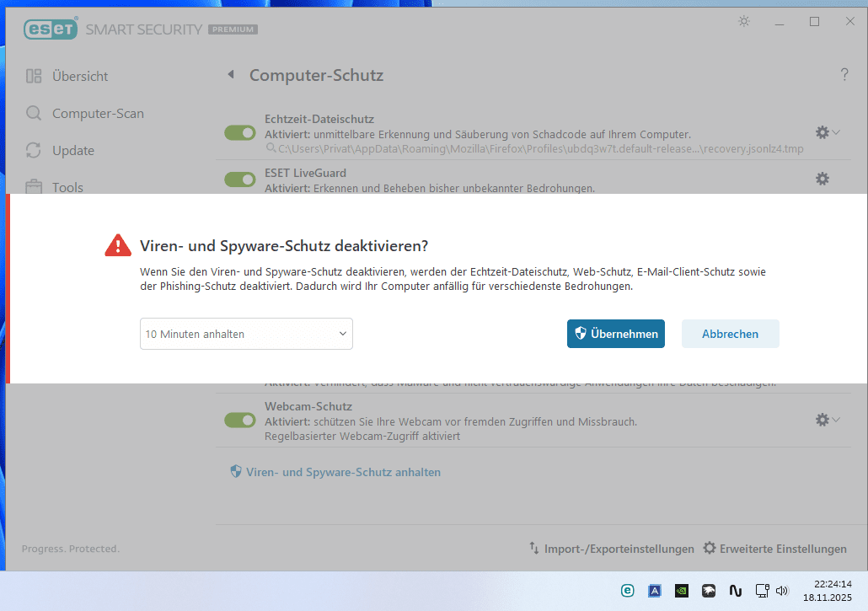
Task: Open ESET tray icon in the taskbar
Action: 627,591
